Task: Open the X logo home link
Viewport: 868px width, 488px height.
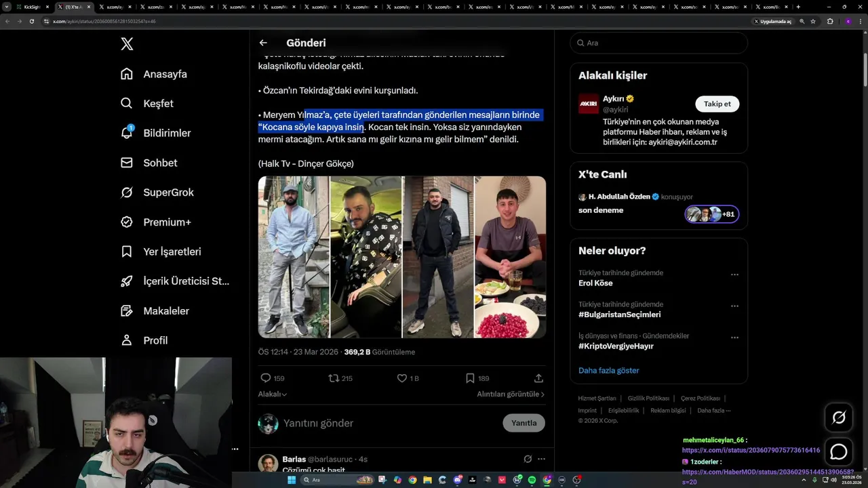Action: click(127, 44)
